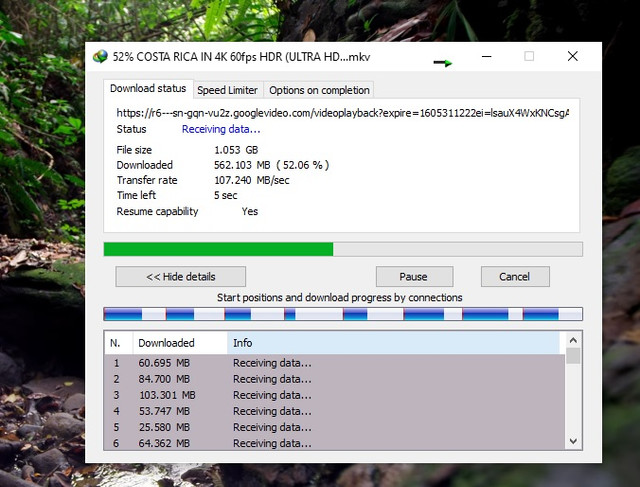Click the connections list scrollbar thumb
The height and width of the screenshot is (487, 640).
coord(573,356)
